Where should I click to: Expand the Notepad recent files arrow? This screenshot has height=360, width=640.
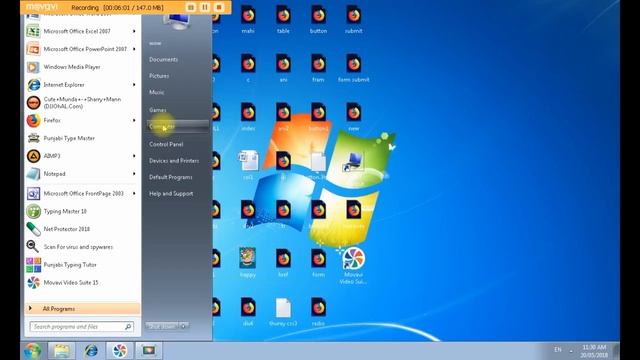[x=134, y=174]
